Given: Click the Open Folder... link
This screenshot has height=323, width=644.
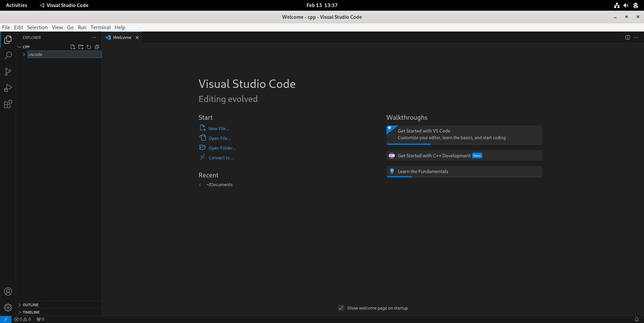Looking at the screenshot, I should pos(222,148).
